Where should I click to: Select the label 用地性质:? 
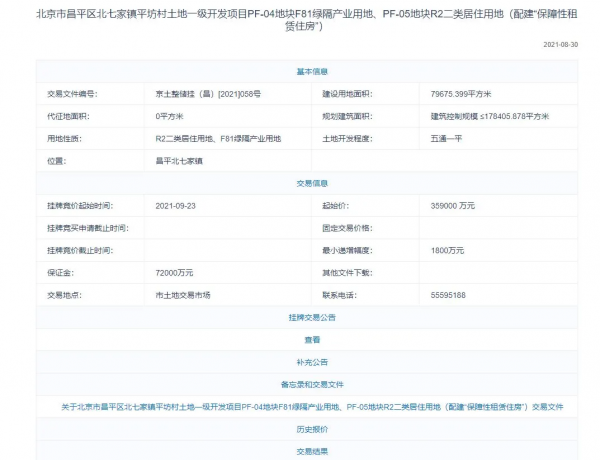coord(64,139)
